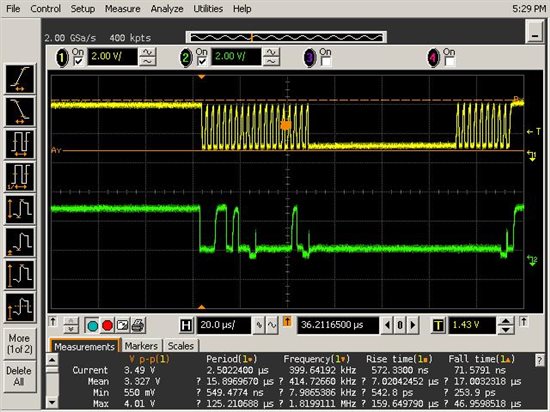
Task: Increase the trigger level with up arrow
Action: click(506, 321)
